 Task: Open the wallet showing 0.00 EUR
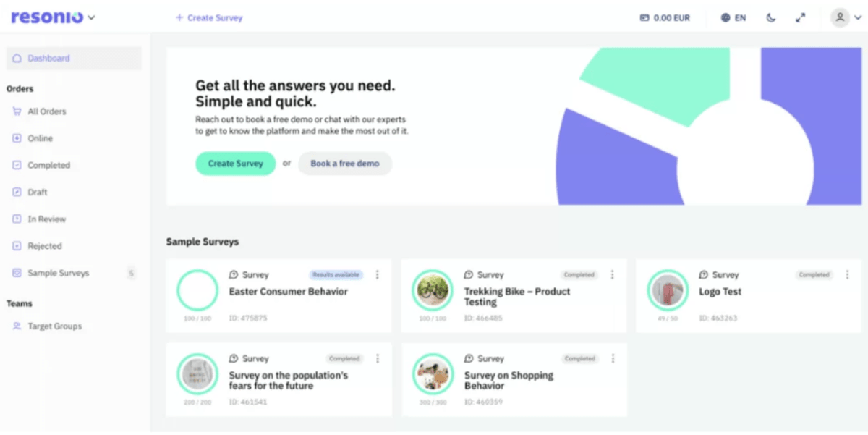(x=664, y=17)
